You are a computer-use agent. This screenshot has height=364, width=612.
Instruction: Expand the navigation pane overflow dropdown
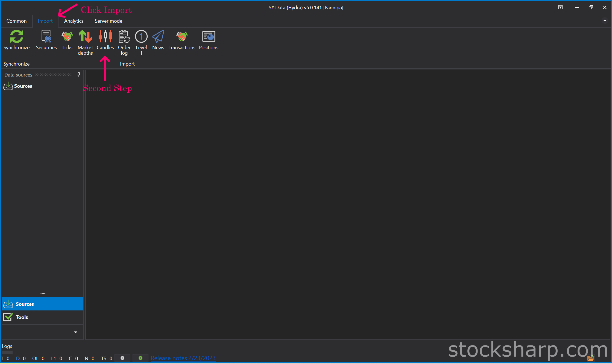click(x=76, y=332)
